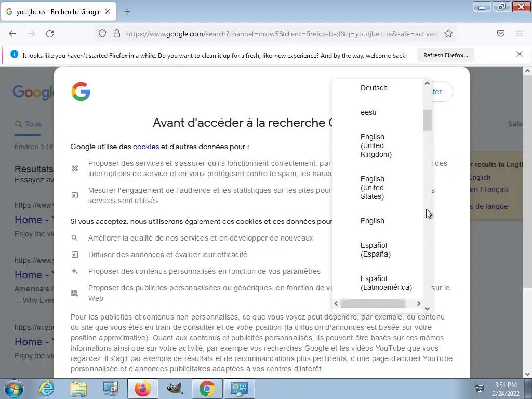Open the computer monitor taskbar icon
The image size is (532, 399).
click(110, 389)
